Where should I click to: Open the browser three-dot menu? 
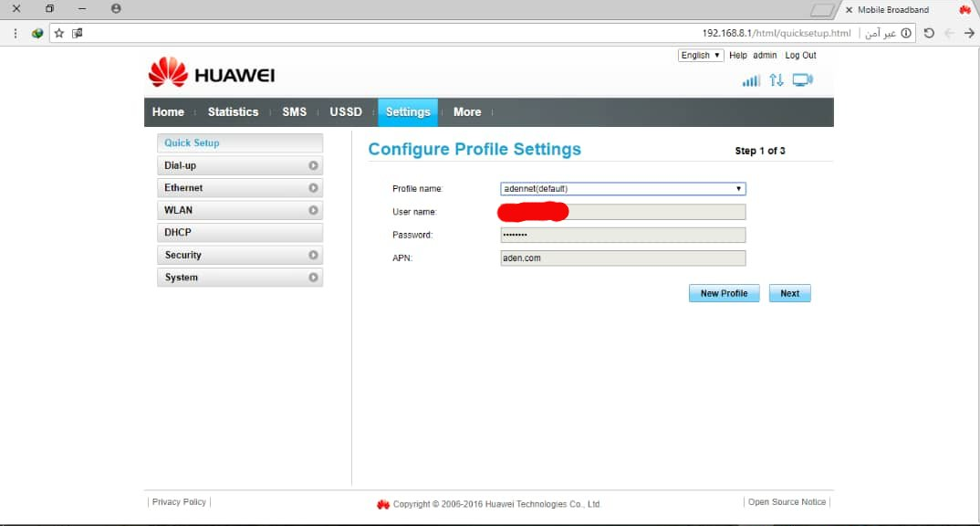pyautogui.click(x=16, y=33)
